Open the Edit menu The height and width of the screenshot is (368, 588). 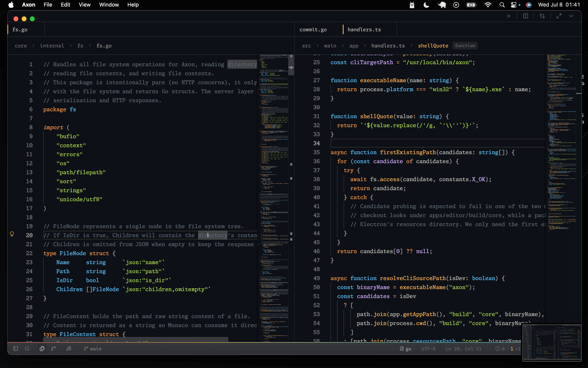[65, 5]
